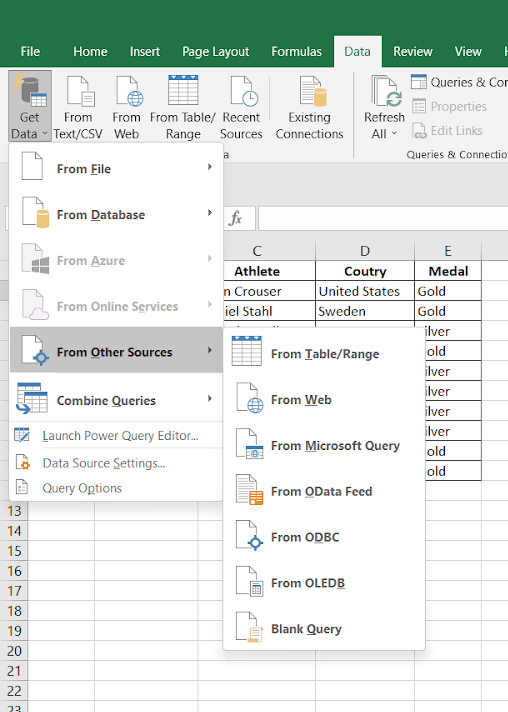Switch to the Formulas tab
Screen dimensions: 508x712
click(x=296, y=51)
